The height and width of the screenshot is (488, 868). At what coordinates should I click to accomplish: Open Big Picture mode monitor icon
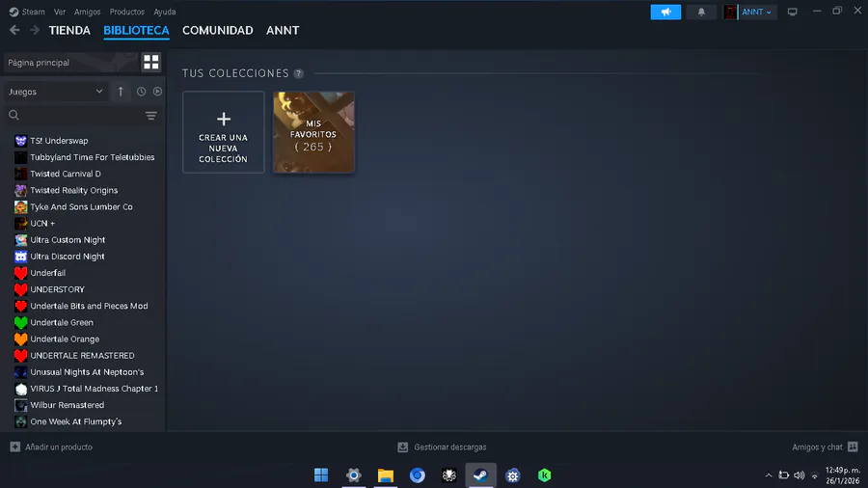pos(792,12)
